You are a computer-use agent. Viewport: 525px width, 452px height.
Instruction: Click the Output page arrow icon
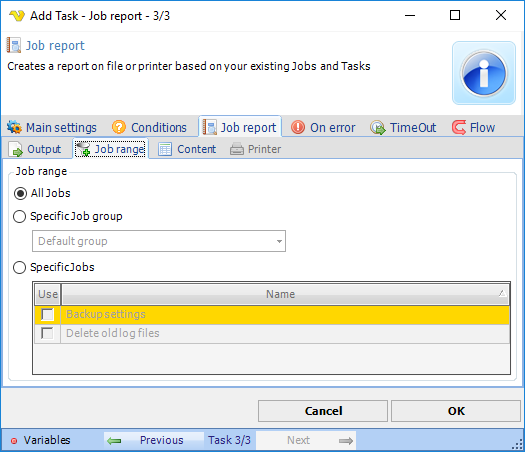coord(15,149)
